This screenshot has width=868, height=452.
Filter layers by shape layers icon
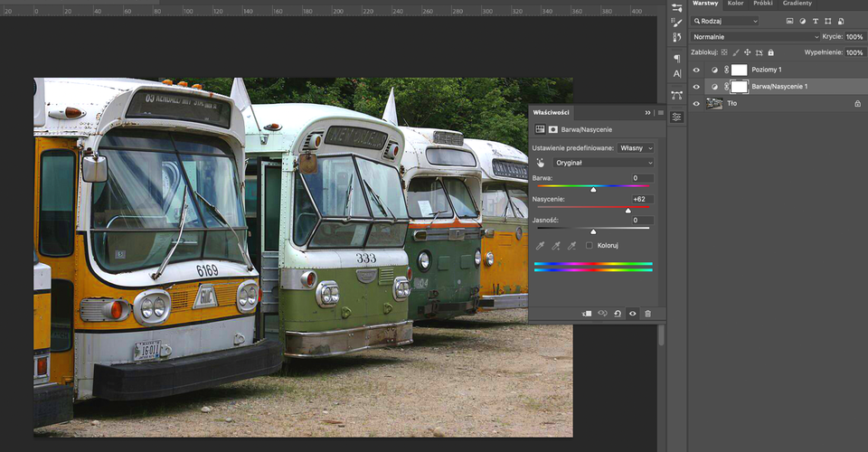pyautogui.click(x=828, y=21)
